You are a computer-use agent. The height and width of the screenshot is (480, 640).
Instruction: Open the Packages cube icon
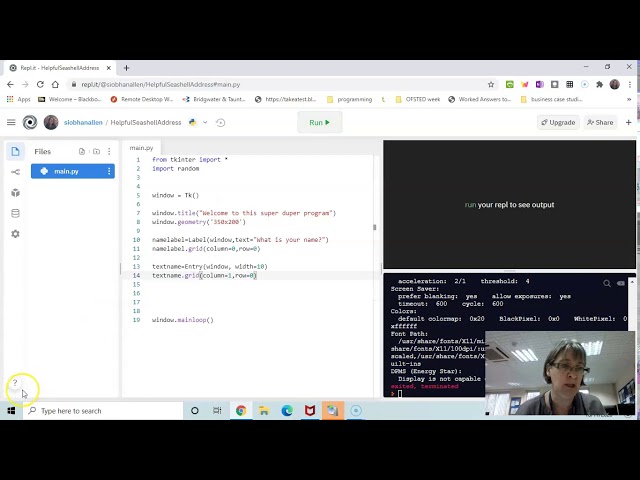15,192
